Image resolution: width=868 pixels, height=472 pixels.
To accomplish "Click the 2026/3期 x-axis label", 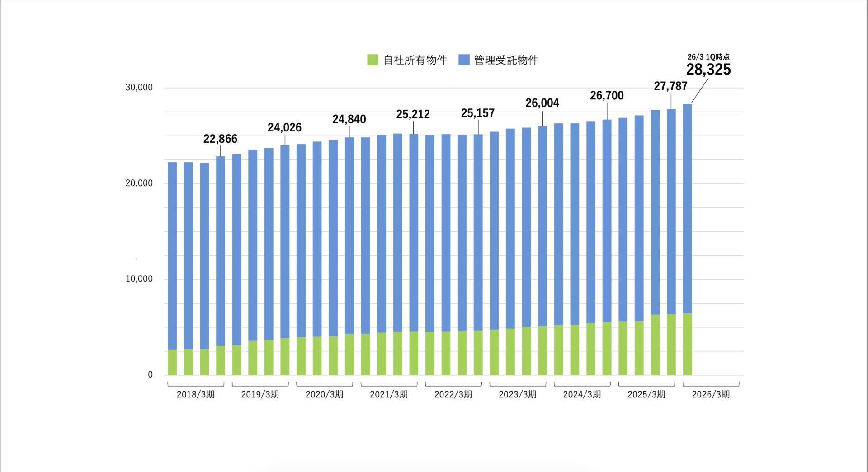I will [x=711, y=394].
